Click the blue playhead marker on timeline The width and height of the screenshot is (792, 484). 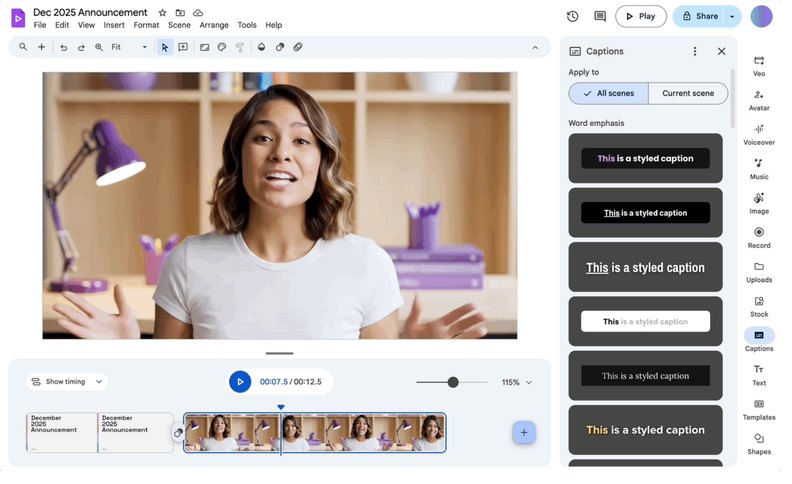point(281,407)
